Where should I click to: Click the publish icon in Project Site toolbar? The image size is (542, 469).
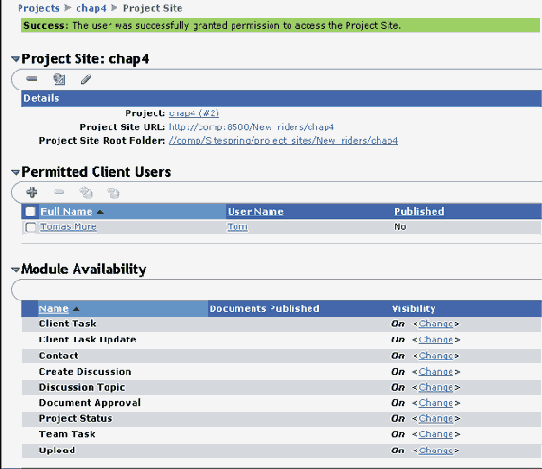click(x=59, y=79)
